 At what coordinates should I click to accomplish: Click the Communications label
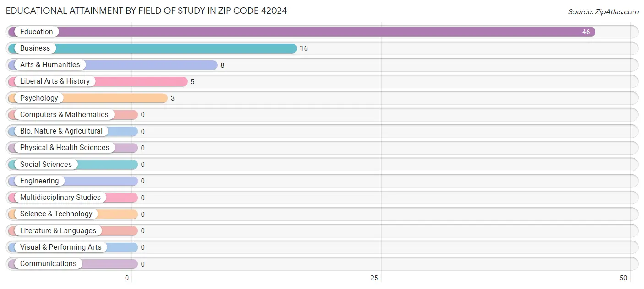[48, 264]
